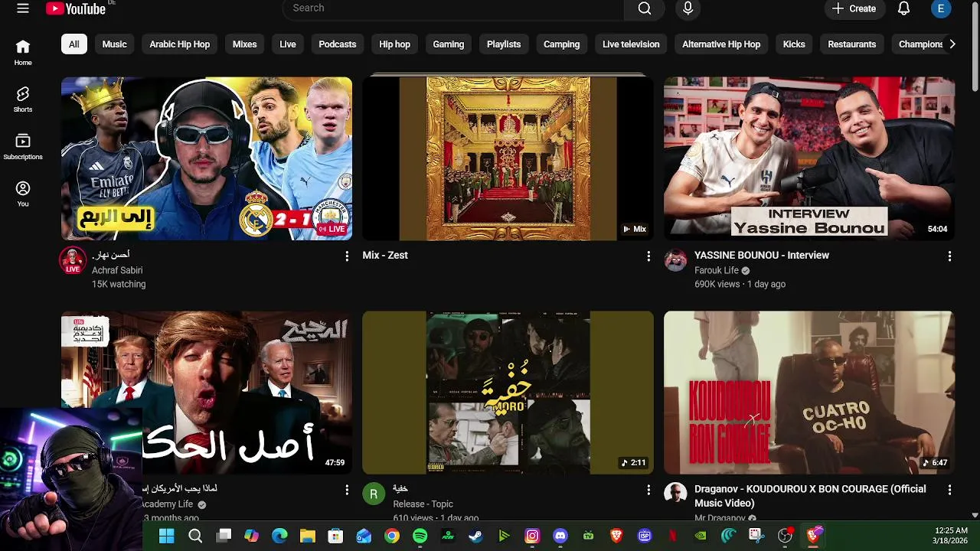Open Farouk Life channel avatar
Screen dimensions: 980x551
(x=675, y=261)
